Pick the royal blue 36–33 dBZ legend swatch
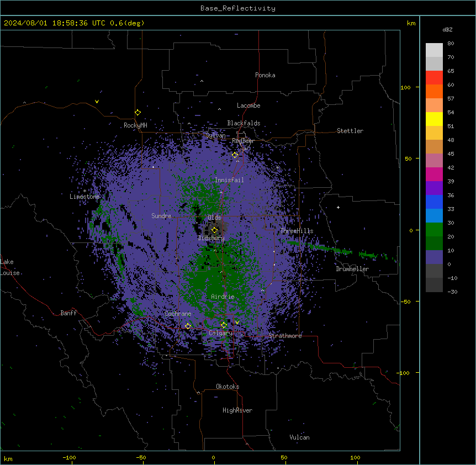Viewport: 476px width, 465px height. click(434, 202)
